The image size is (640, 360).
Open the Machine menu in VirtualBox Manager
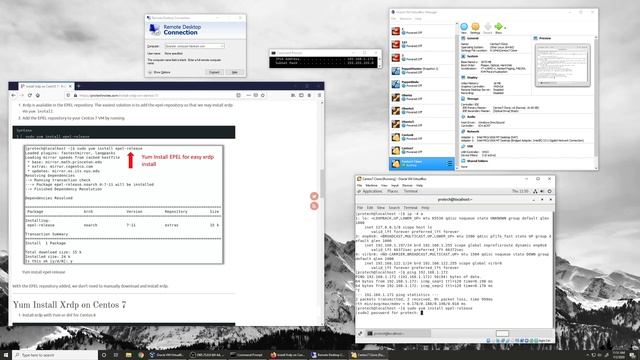point(405,19)
